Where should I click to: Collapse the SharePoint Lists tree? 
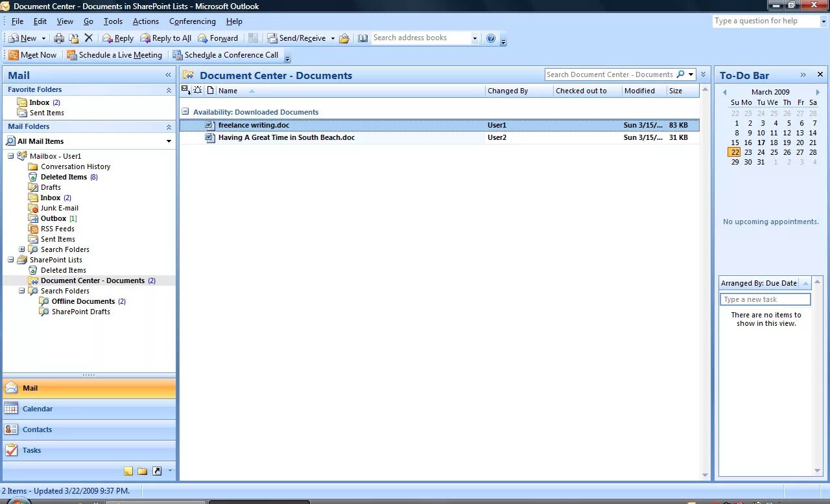pos(11,260)
